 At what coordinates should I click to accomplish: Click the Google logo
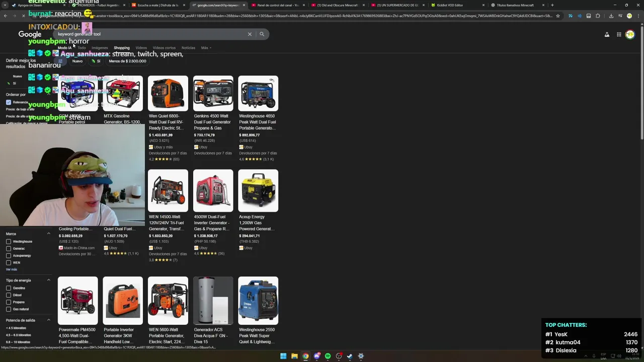(30, 34)
